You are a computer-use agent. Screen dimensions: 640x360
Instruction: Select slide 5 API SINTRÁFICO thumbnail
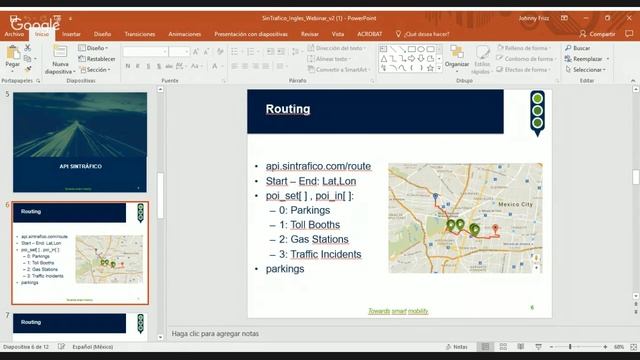tap(80, 142)
